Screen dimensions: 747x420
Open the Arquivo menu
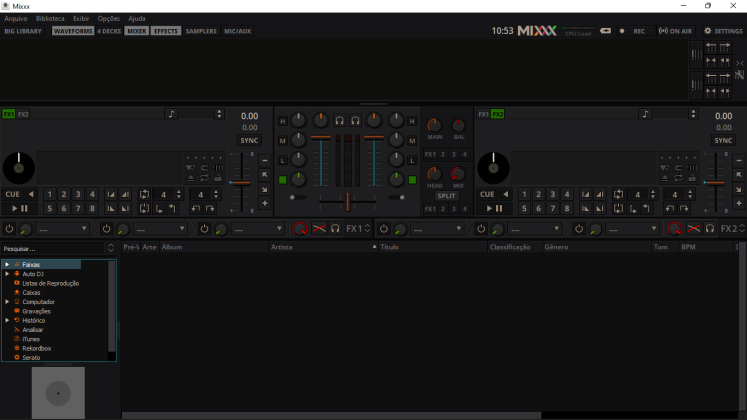tap(16, 19)
